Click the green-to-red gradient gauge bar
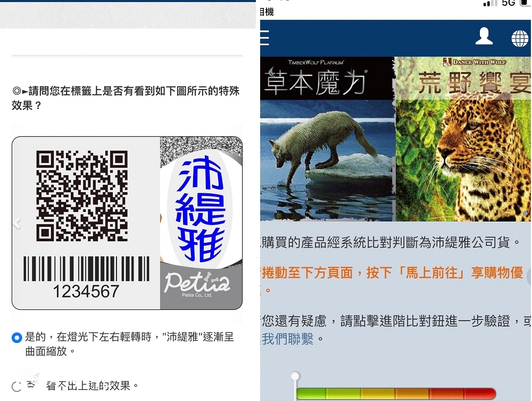Viewport: 532px width, 401px height. (x=396, y=394)
